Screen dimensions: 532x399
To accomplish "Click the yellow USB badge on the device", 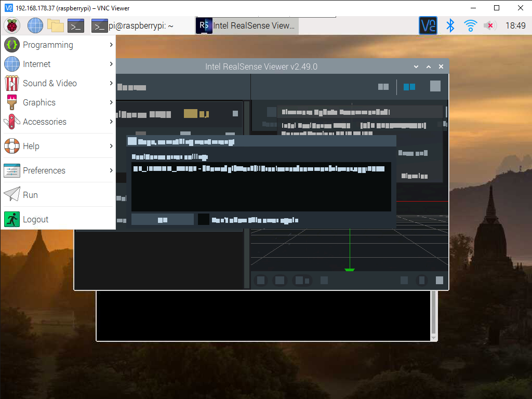I will pyautogui.click(x=196, y=114).
